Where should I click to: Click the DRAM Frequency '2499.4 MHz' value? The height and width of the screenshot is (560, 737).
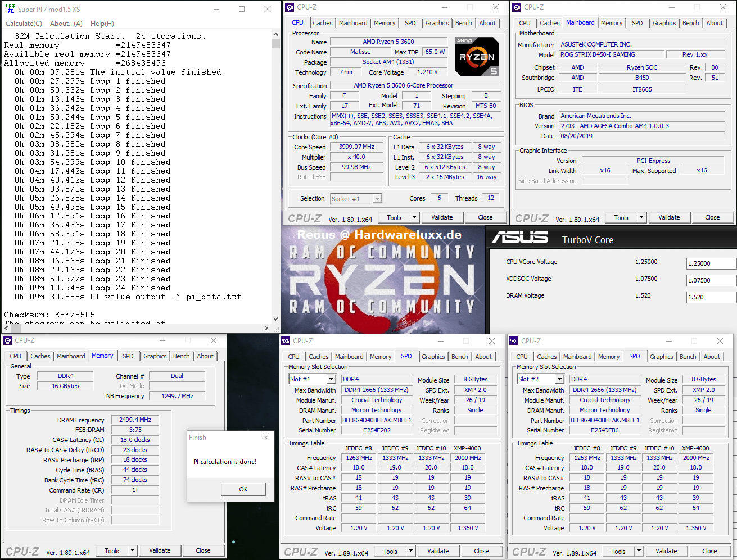(135, 420)
